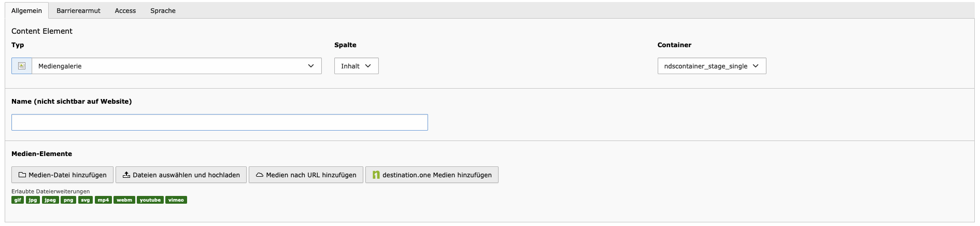Click Medien-Datei hinzufügen button
The height and width of the screenshot is (226, 980).
coord(62,175)
